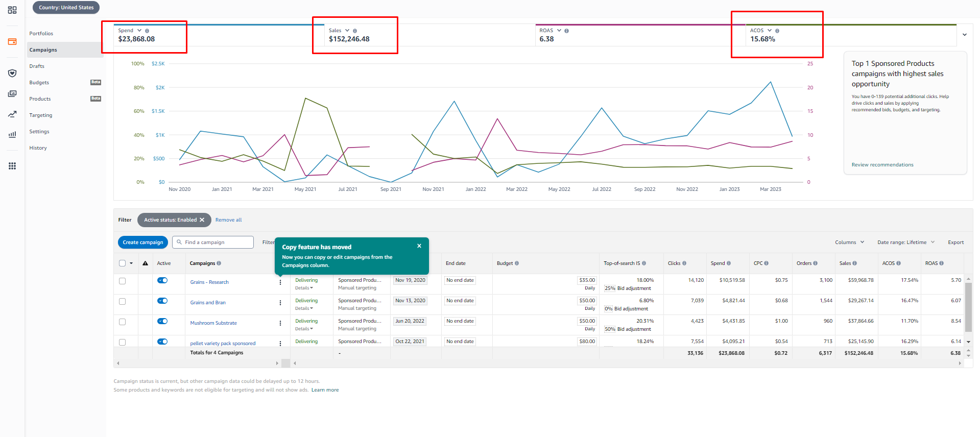Open the bar chart icon in sidebar
The image size is (980, 437).
(12, 135)
